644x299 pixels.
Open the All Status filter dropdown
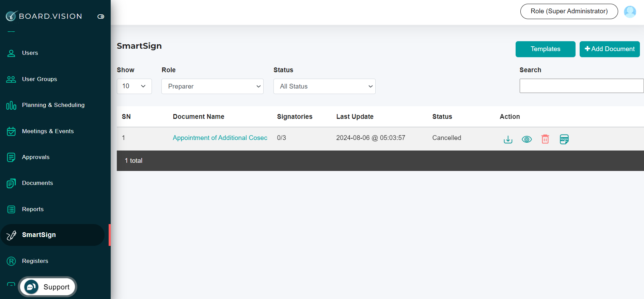[325, 86]
